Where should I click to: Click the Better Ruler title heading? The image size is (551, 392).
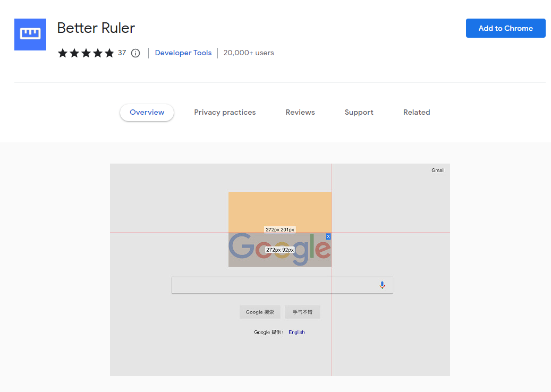[x=96, y=28]
